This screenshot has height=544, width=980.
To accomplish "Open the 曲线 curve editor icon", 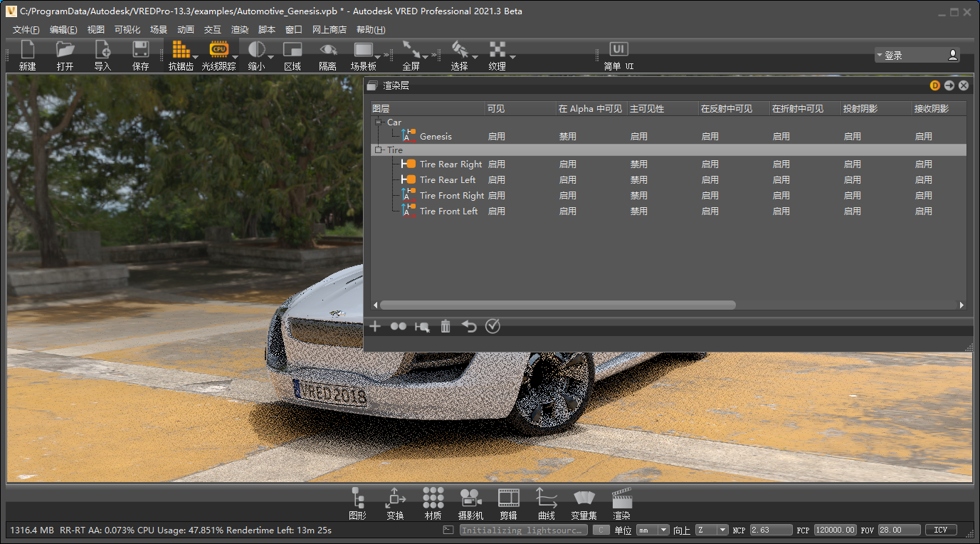I will 546,503.
